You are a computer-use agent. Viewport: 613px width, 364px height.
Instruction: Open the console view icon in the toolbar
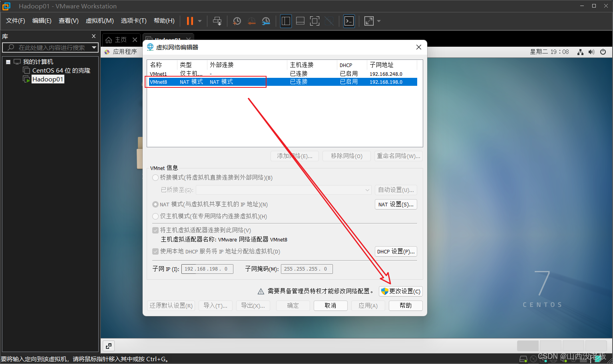(349, 21)
